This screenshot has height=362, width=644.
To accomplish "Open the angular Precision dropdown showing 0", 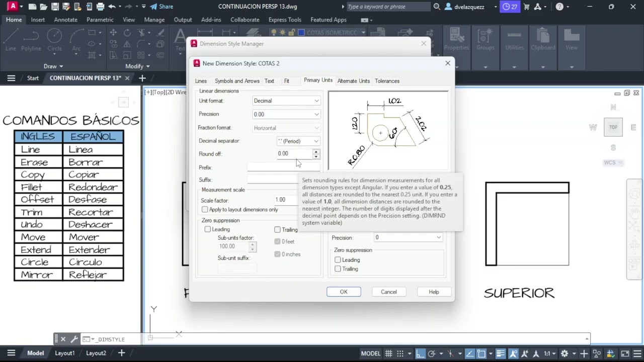I will tap(408, 237).
